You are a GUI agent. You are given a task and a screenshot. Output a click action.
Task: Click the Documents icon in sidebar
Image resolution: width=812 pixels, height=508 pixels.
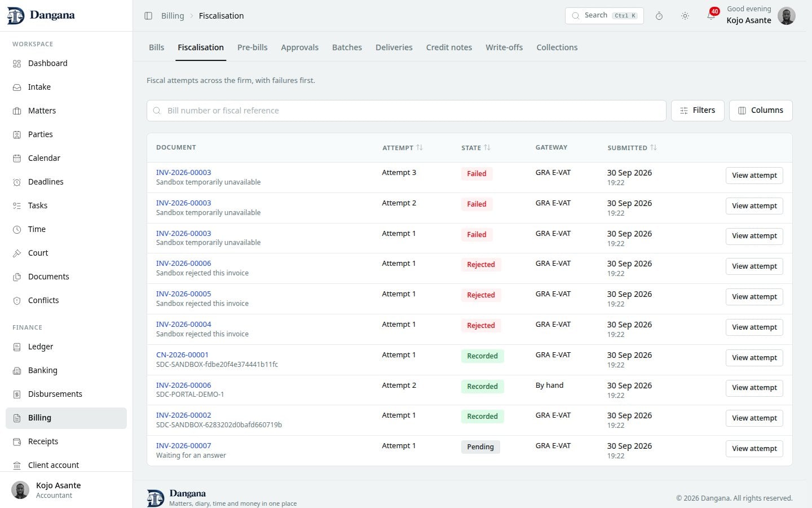(x=17, y=277)
